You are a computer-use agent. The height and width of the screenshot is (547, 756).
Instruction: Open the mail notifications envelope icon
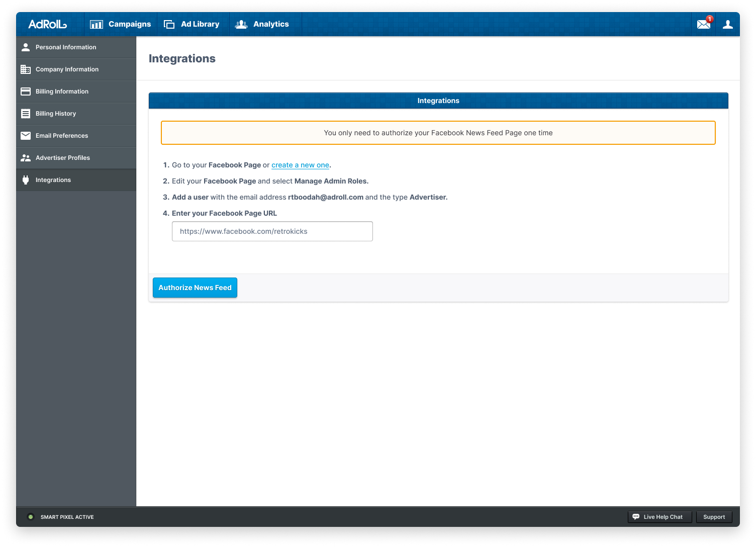pos(704,24)
